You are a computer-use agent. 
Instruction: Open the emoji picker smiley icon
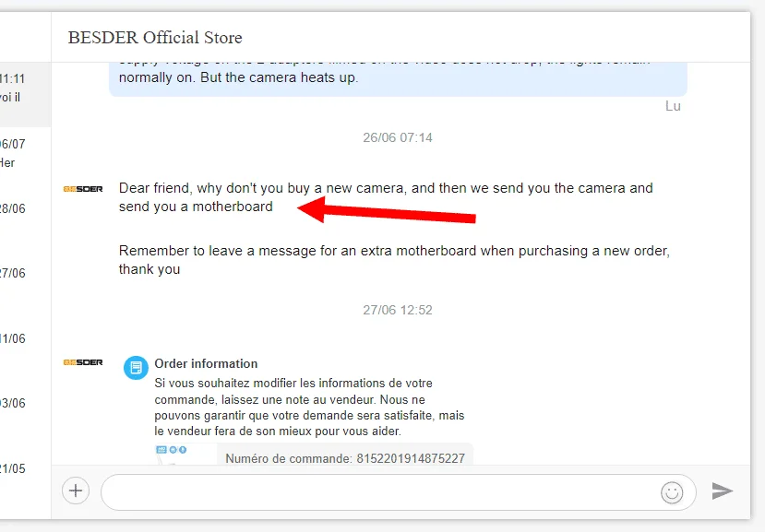[672, 492]
